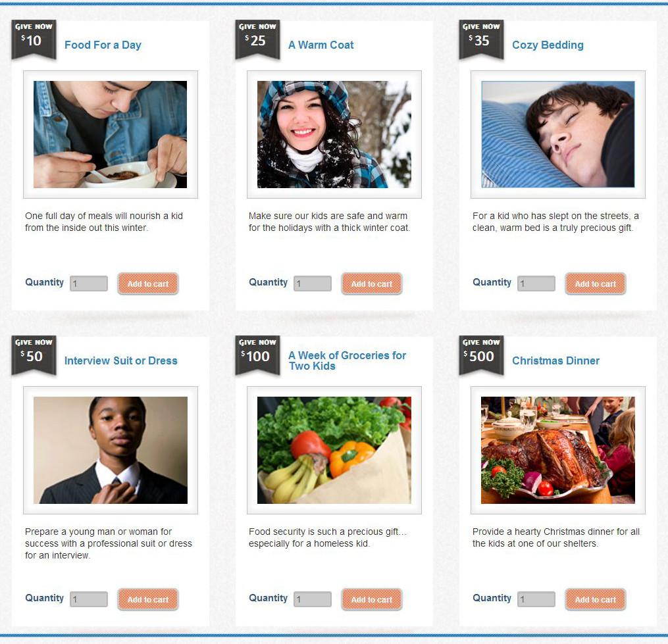Screen dimensions: 668x644
Task: Open the Food For a Day title link
Action: pos(103,45)
